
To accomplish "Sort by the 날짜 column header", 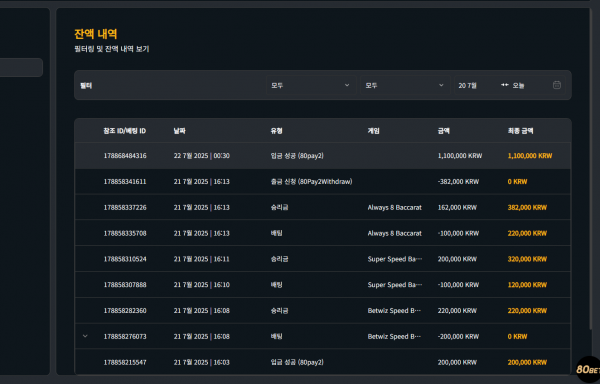I will pos(179,131).
